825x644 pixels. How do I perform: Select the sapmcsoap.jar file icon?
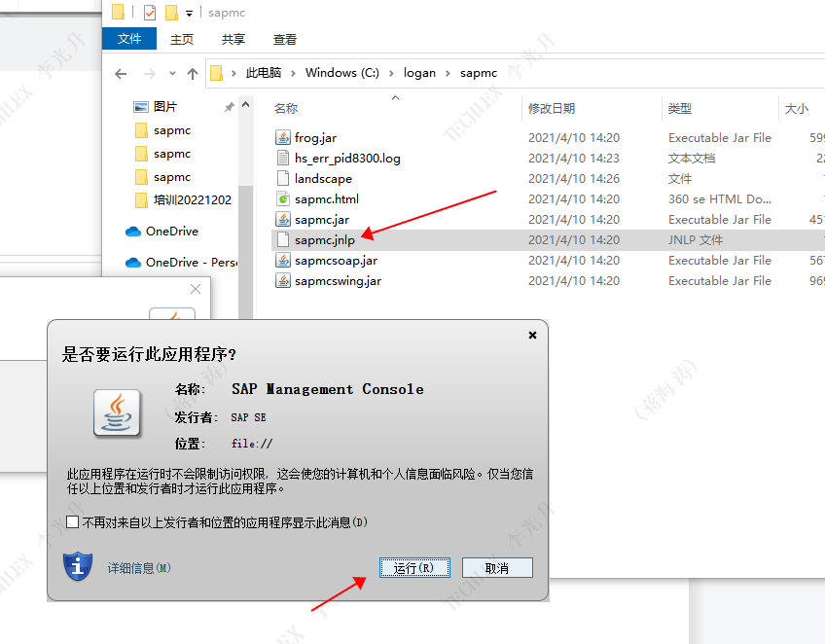tap(283, 261)
